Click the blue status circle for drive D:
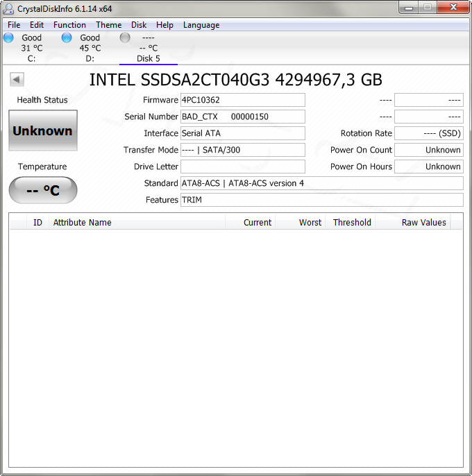 click(67, 37)
